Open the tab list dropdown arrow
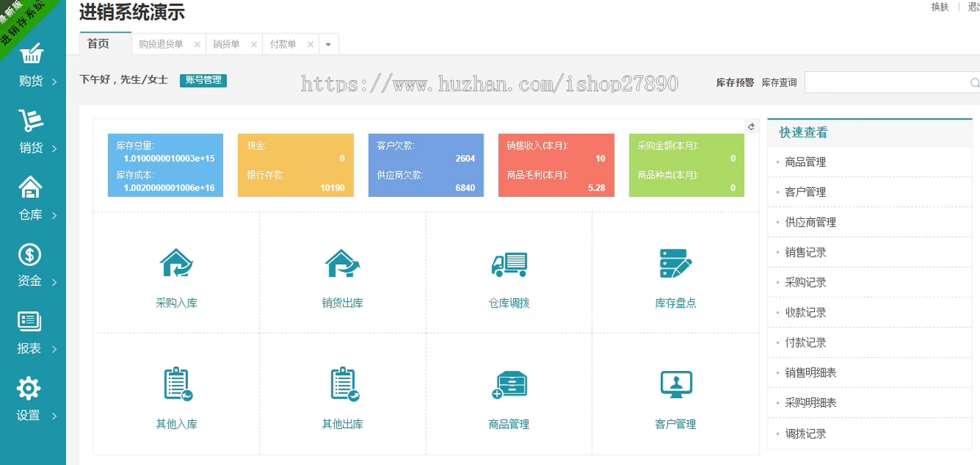Viewport: 980px width, 465px height. pos(328,45)
